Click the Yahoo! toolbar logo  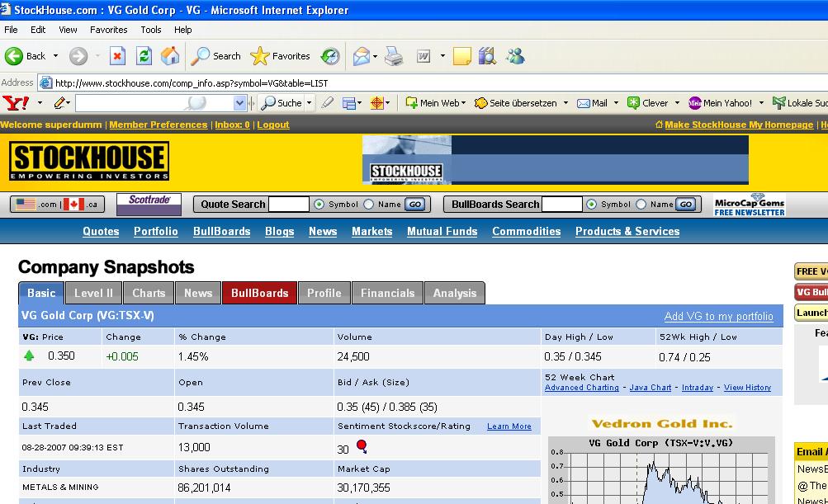(17, 103)
